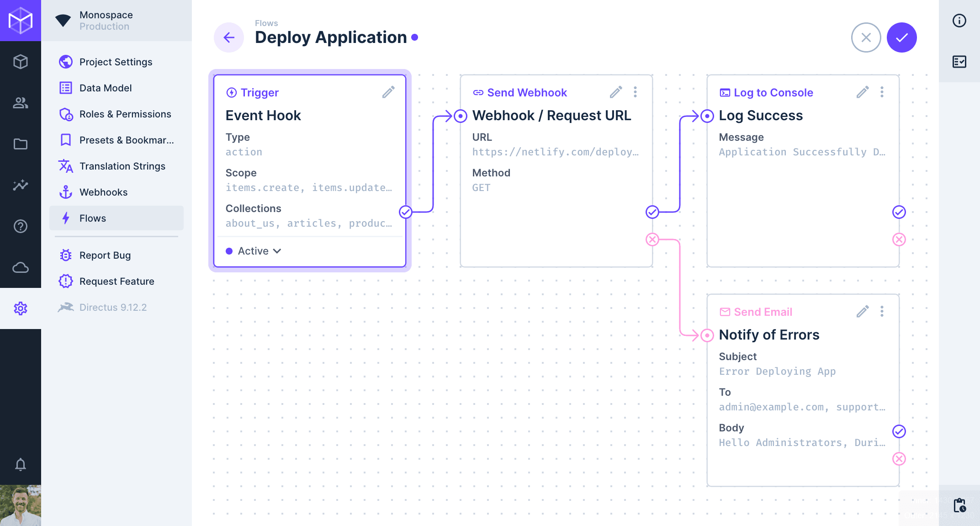The height and width of the screenshot is (526, 980).
Task: Open Send Webhook more options menu
Action: click(x=635, y=92)
